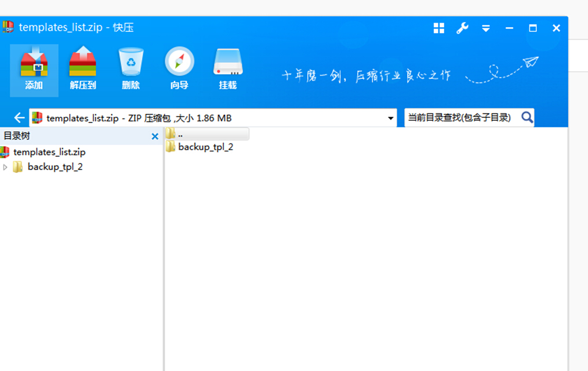Expand the address path dropdown arrow
Image resolution: width=588 pixels, height=371 pixels.
(x=390, y=118)
